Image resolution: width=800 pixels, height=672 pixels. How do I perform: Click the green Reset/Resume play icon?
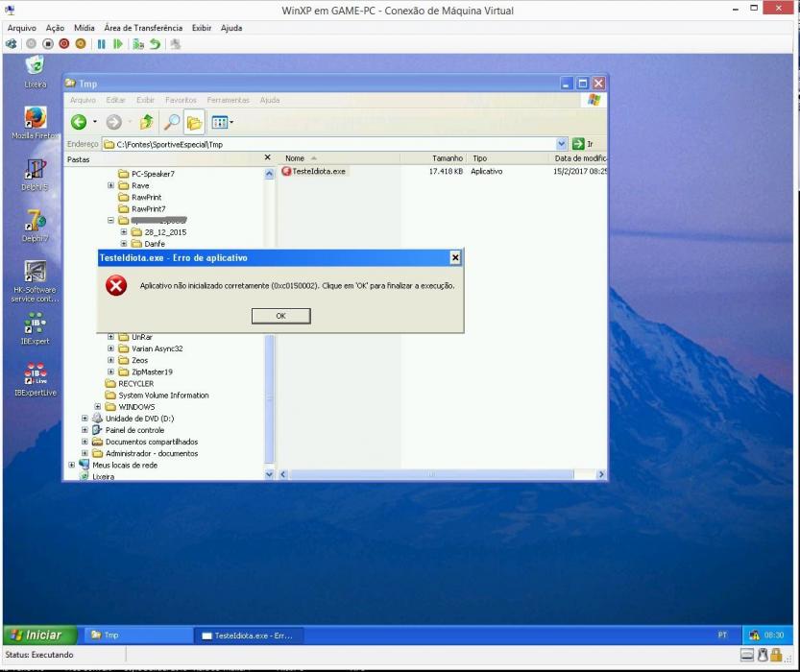(118, 44)
